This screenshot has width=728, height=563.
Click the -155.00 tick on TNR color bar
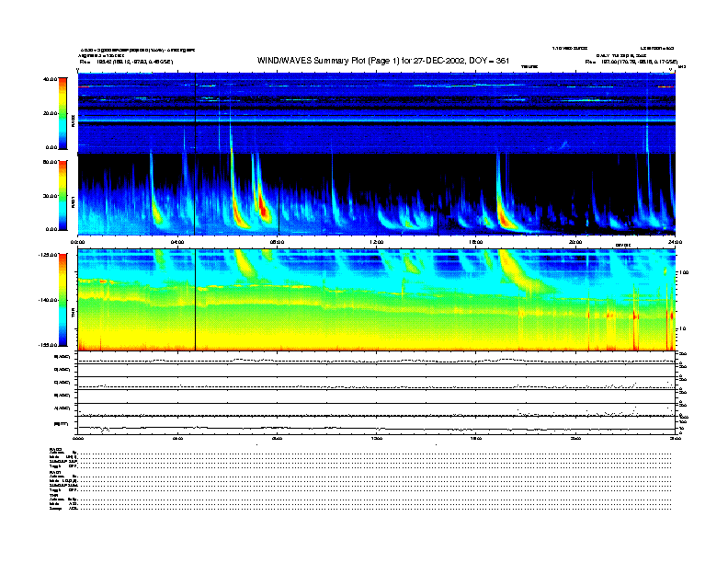(x=49, y=345)
